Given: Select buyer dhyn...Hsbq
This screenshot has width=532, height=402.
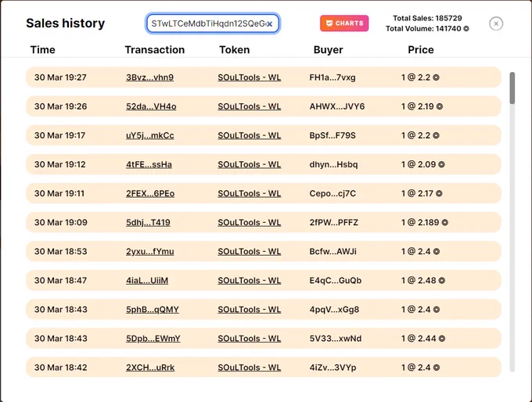Looking at the screenshot, I should pos(333,164).
